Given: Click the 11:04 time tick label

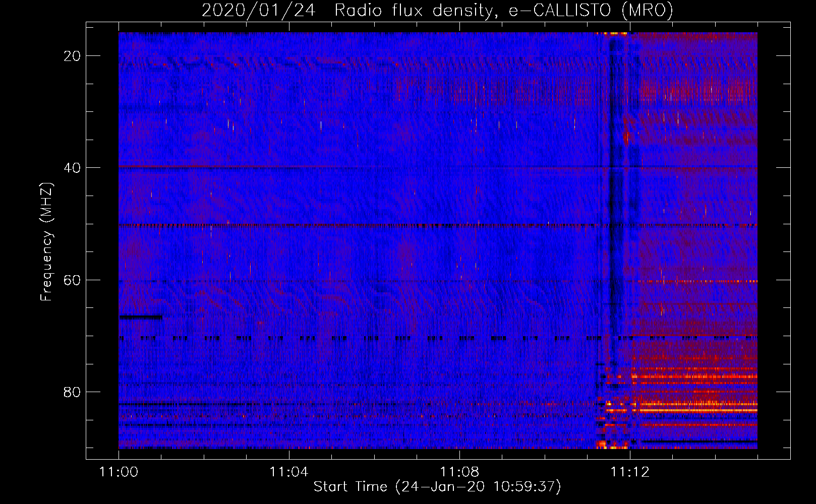Looking at the screenshot, I should pos(289,472).
